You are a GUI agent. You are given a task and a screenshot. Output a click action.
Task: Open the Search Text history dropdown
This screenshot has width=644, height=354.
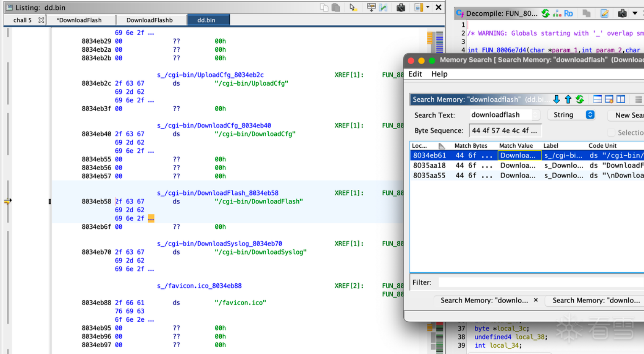536,115
